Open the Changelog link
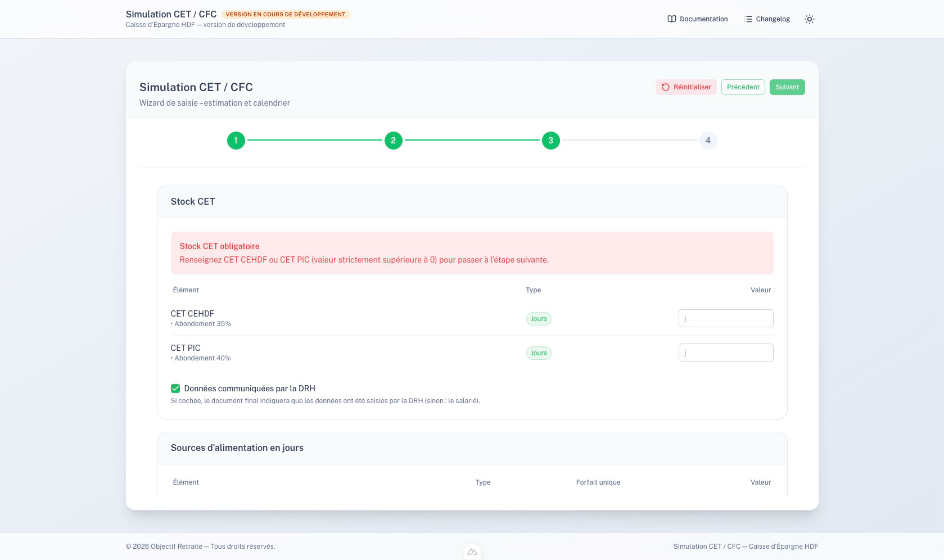The height and width of the screenshot is (560, 944). pos(773,19)
